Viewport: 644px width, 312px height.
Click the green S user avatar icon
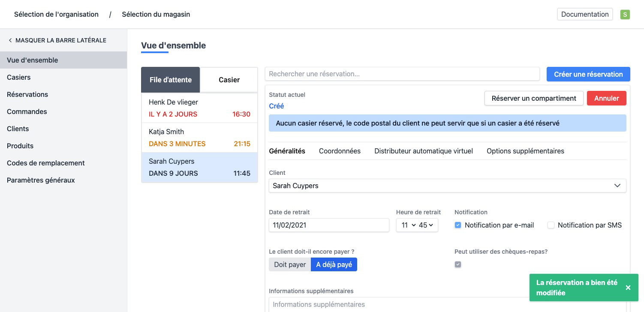click(625, 15)
